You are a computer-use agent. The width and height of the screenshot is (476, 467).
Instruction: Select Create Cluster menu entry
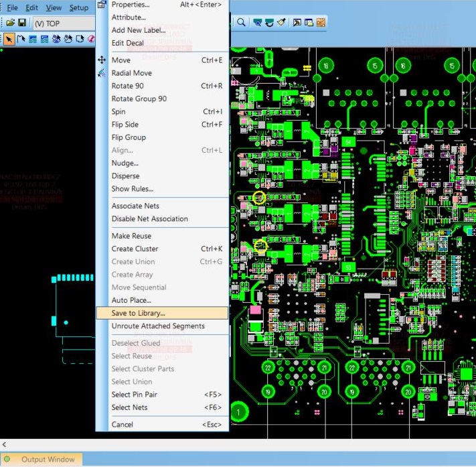[163, 249]
